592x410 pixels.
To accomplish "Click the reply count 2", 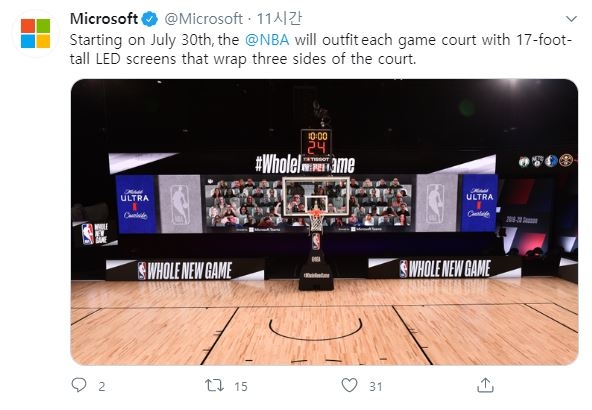I will [102, 387].
